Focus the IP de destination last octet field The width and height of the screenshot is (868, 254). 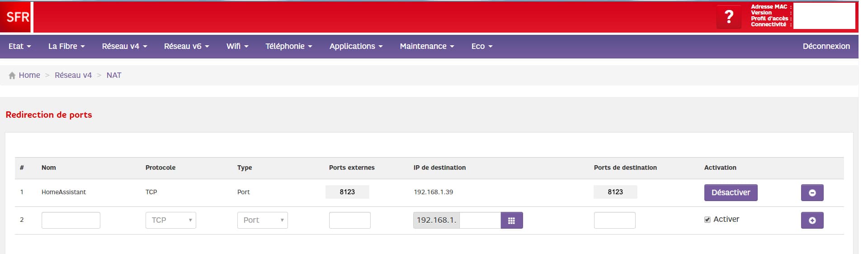pyautogui.click(x=480, y=220)
